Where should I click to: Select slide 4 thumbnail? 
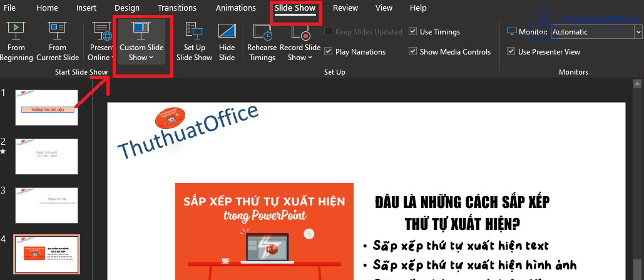point(46,254)
